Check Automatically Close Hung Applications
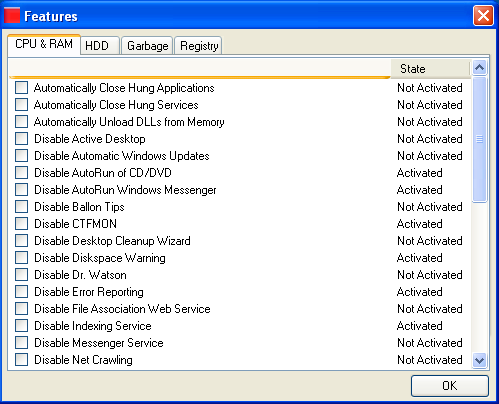This screenshot has height=404, width=499. 21,88
